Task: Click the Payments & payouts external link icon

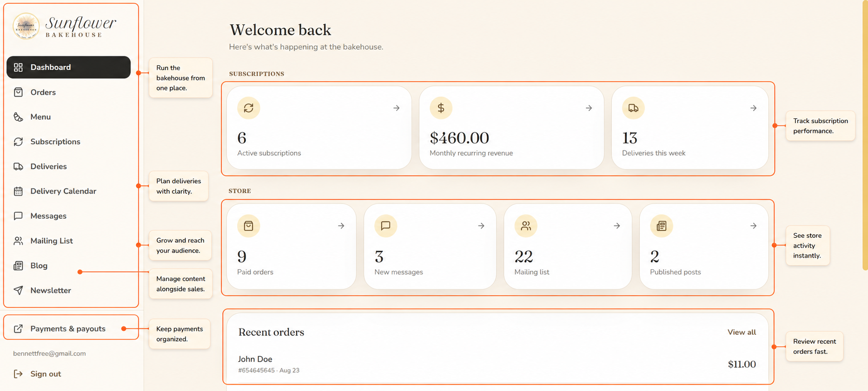Action: pos(18,329)
